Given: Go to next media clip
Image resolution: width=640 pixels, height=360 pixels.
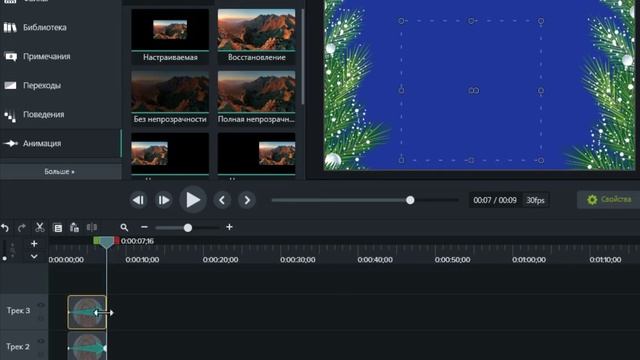Looking at the screenshot, I should [247, 200].
